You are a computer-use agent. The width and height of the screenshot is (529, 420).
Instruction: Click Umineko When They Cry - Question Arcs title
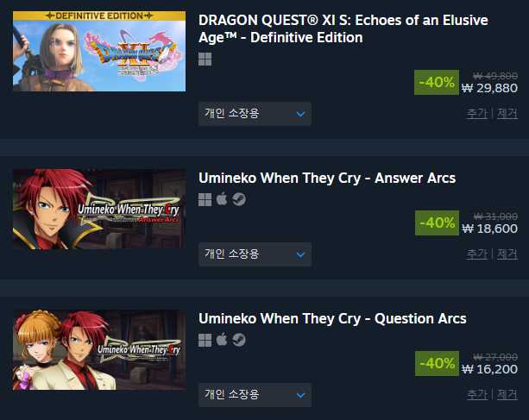(x=332, y=318)
